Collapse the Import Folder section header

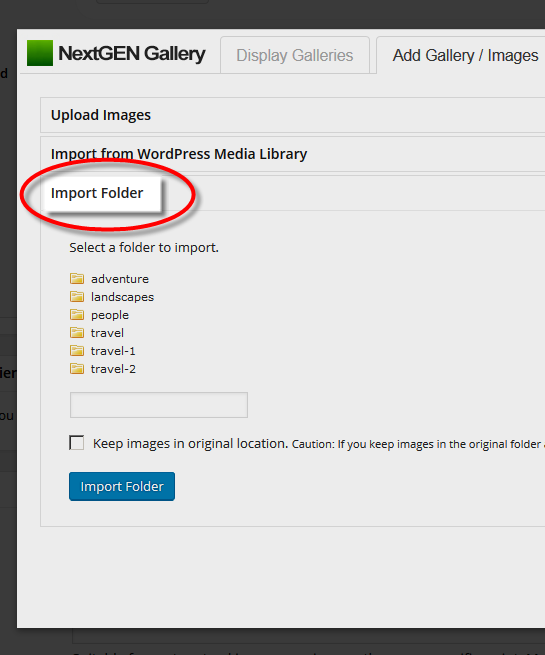pyautogui.click(x=292, y=193)
